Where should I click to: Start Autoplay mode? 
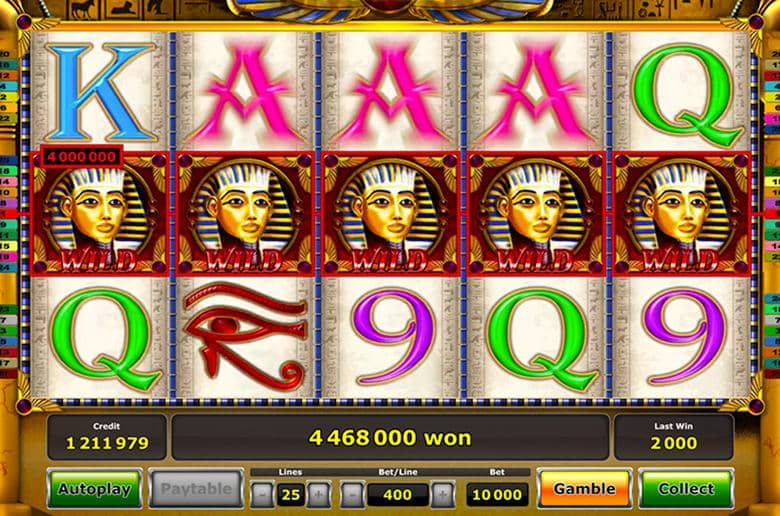coord(95,489)
